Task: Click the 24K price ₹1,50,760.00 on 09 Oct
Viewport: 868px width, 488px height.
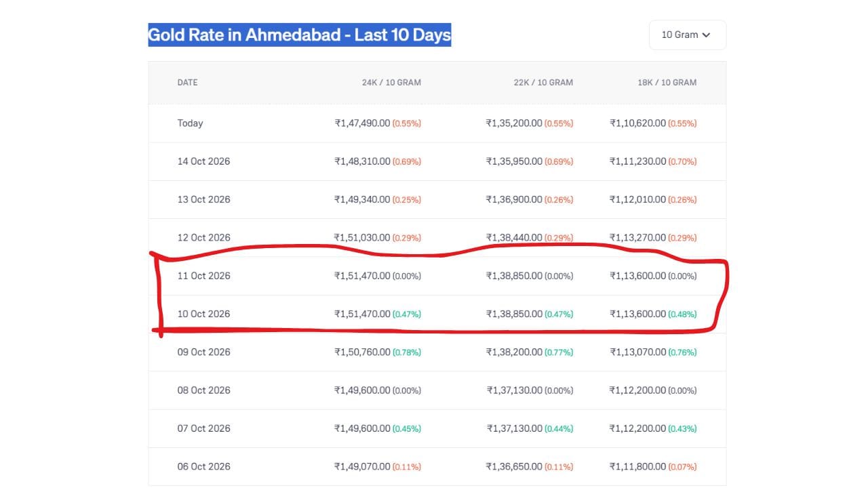Action: coord(362,352)
